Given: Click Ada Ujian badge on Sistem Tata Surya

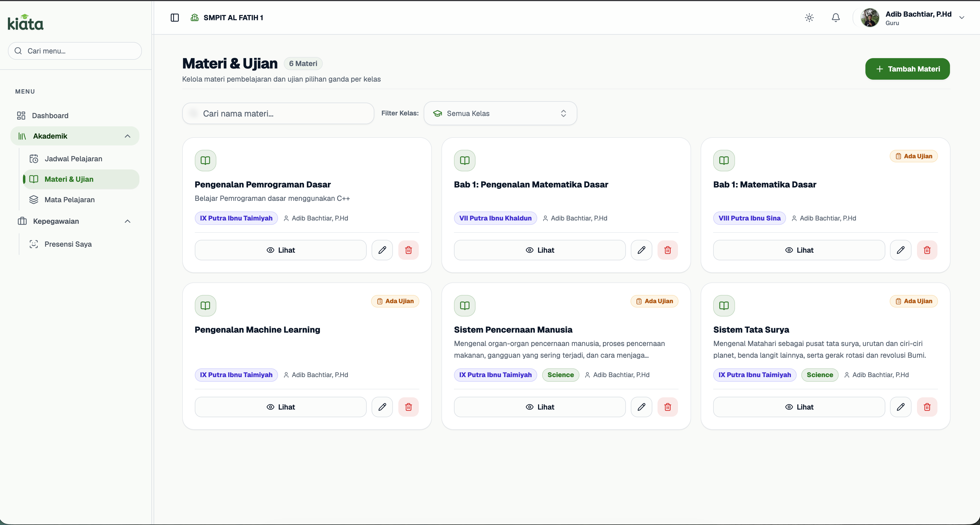Looking at the screenshot, I should pos(914,301).
